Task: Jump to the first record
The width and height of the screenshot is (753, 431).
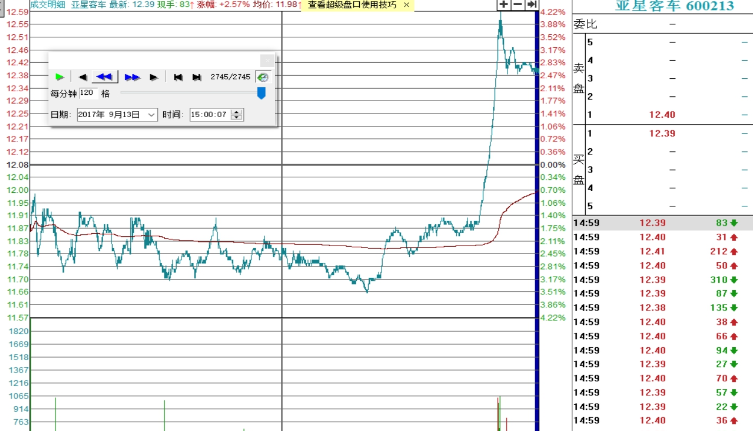Action: (x=178, y=77)
